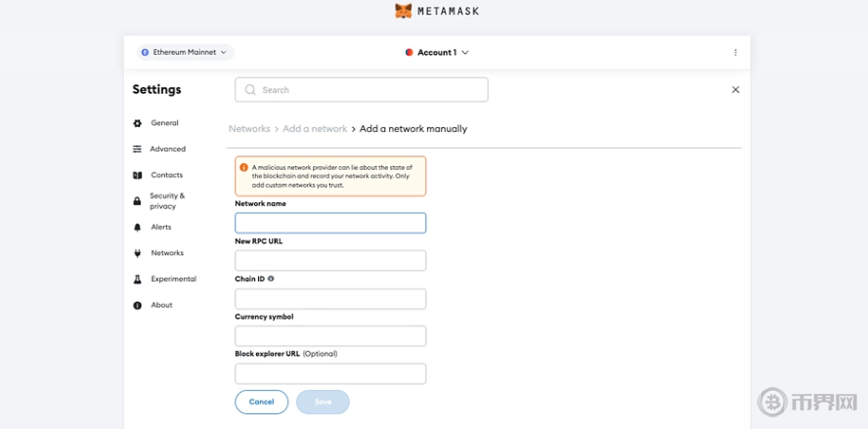Click the Advanced sliders icon
The image size is (868, 429).
pyautogui.click(x=138, y=150)
